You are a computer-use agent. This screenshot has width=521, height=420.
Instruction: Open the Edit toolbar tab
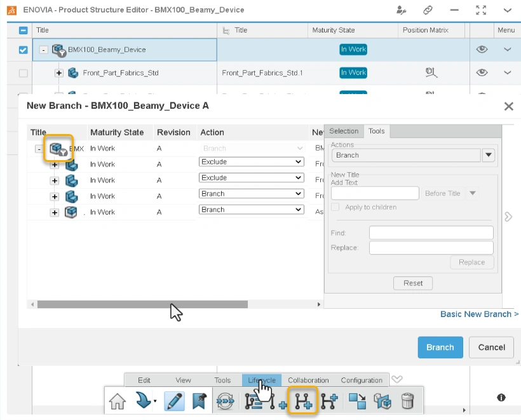(144, 380)
